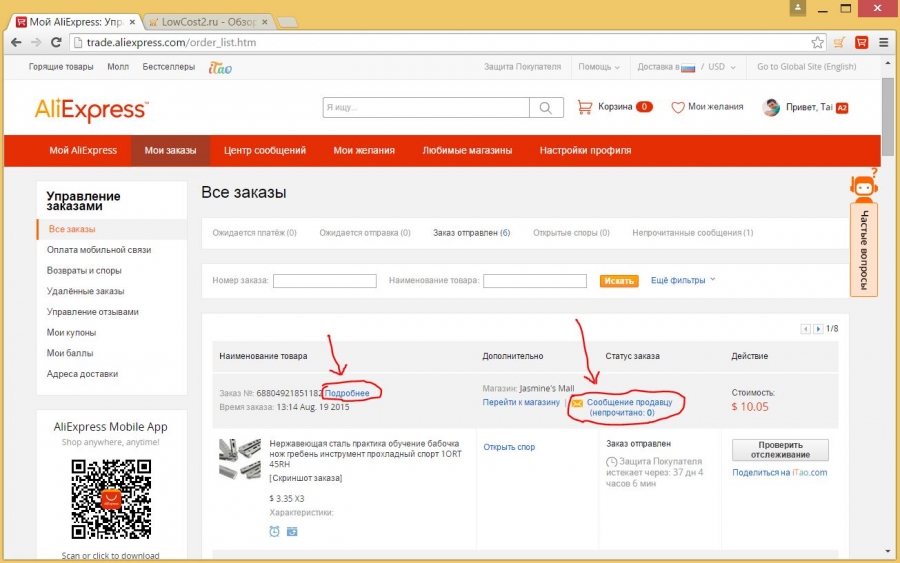Switch to the LowCost2.ru tab

tap(207, 22)
